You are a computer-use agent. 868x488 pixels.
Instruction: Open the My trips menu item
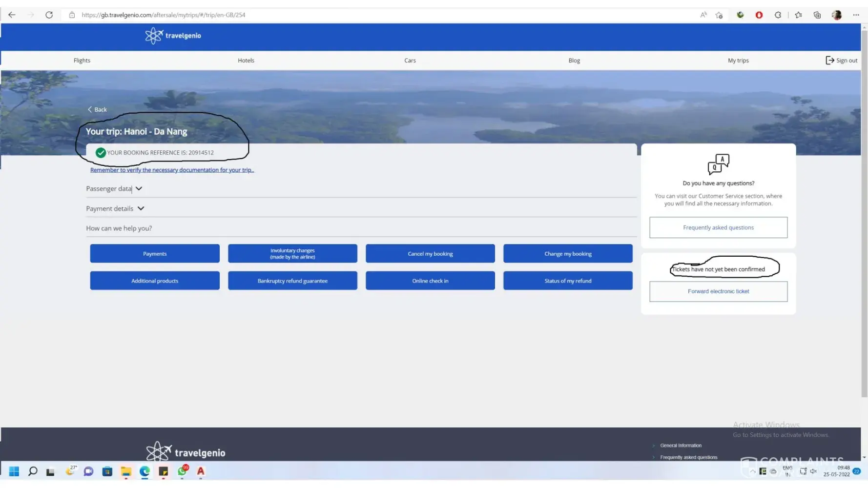click(738, 61)
